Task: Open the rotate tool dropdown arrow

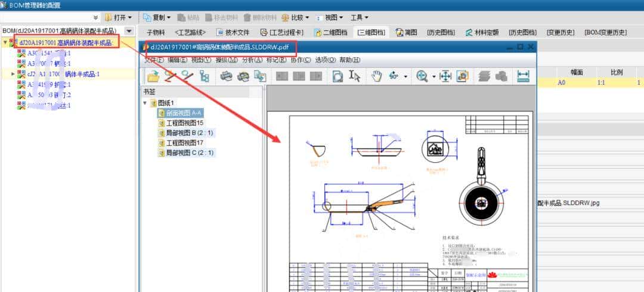Action: [x=405, y=76]
